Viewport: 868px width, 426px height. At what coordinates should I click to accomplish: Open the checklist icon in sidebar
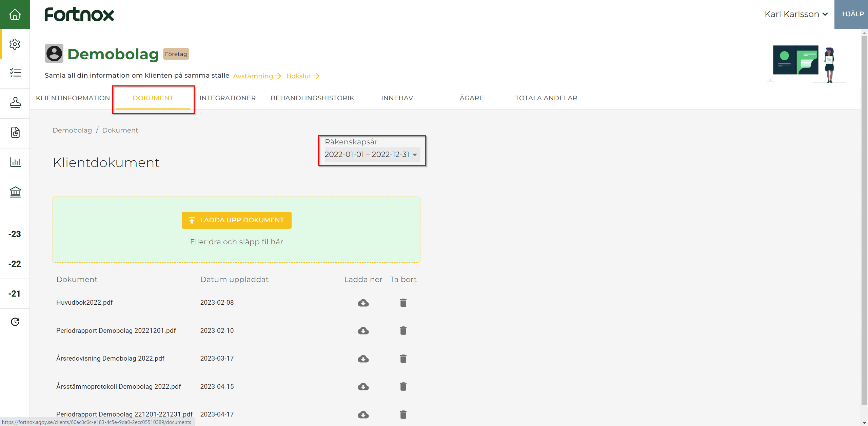tap(15, 73)
